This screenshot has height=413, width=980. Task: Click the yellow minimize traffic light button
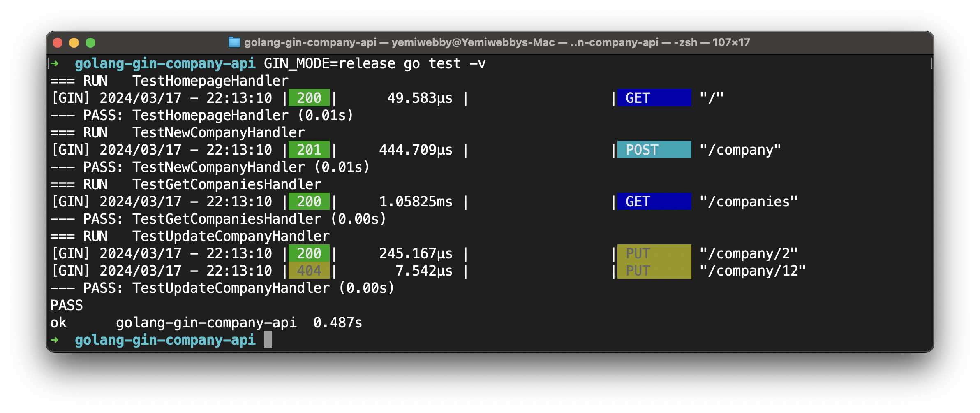click(73, 42)
